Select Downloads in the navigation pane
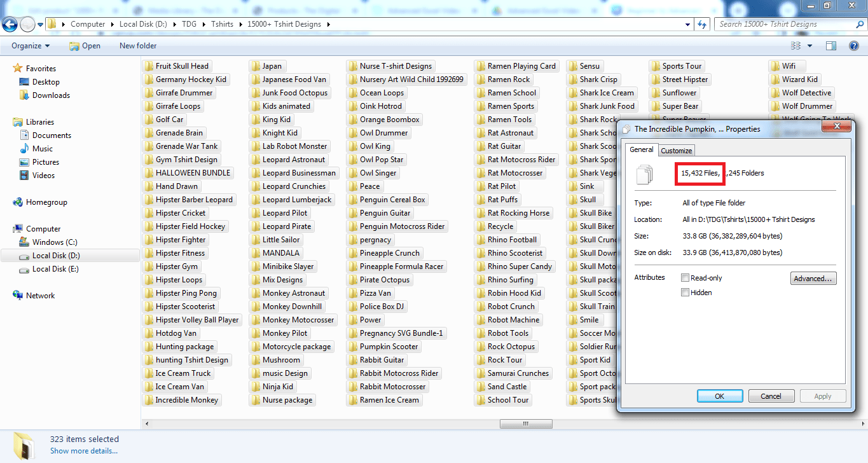The width and height of the screenshot is (868, 463). coord(51,95)
